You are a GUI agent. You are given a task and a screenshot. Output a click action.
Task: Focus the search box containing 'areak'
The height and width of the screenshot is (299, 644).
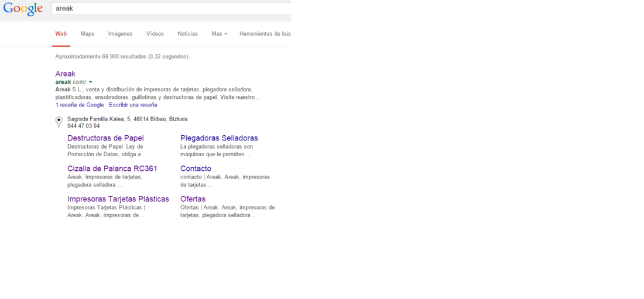click(172, 8)
